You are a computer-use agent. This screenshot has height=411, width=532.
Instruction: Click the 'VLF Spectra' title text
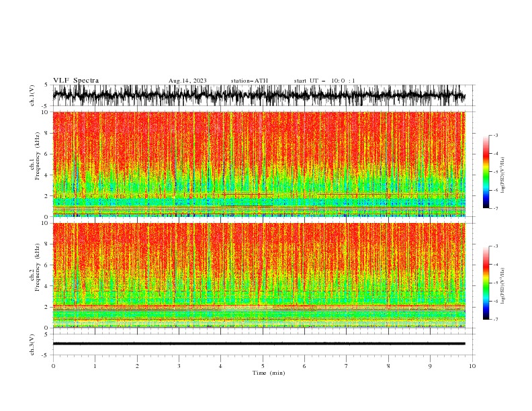pyautogui.click(x=76, y=81)
